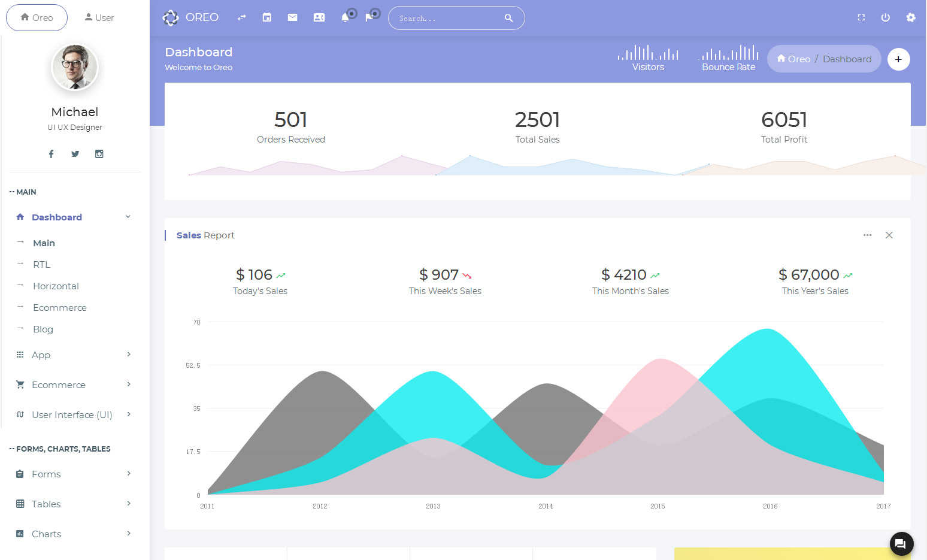Select Ecommerce dashboard submenu item
The image size is (927, 560).
(60, 308)
